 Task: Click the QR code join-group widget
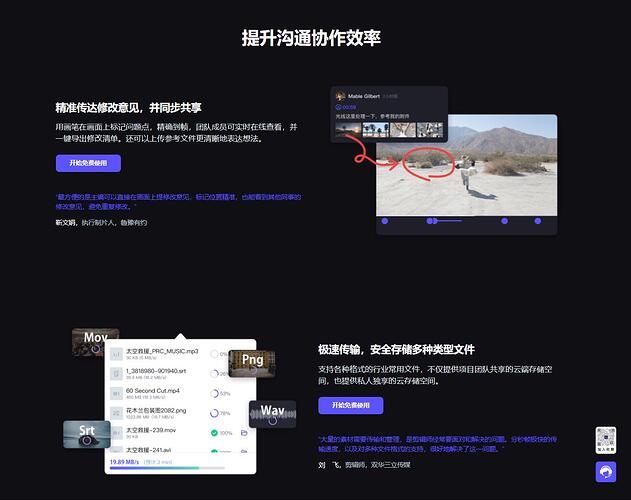(x=606, y=442)
